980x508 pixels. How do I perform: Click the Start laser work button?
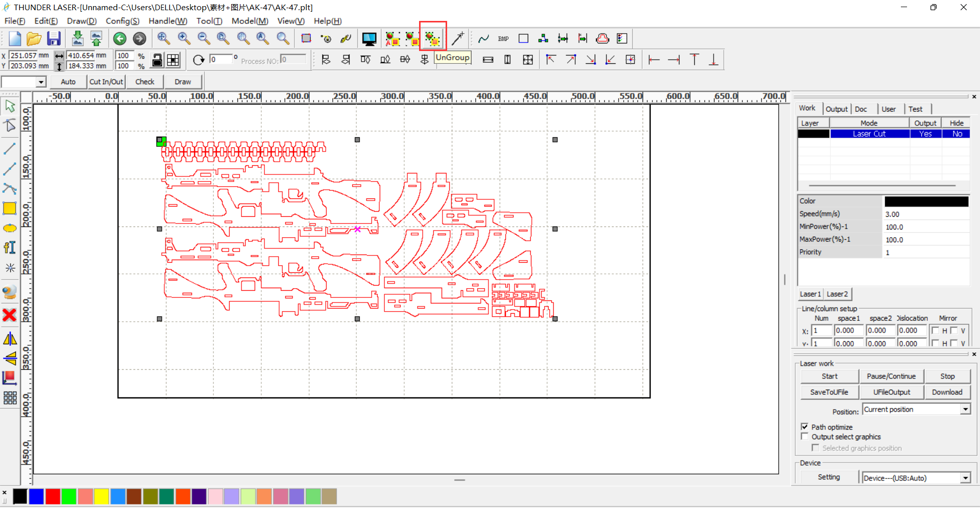click(829, 376)
